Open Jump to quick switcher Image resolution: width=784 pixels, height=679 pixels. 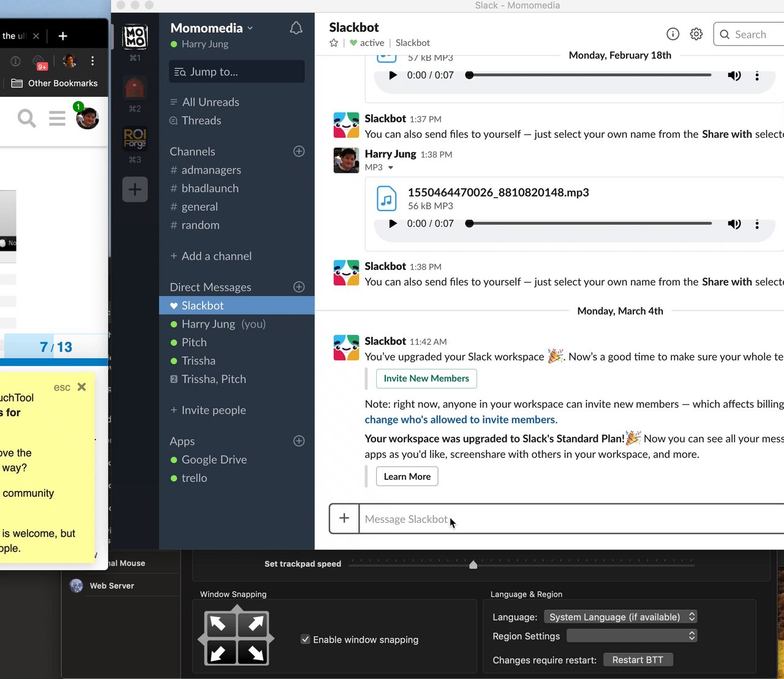point(236,72)
